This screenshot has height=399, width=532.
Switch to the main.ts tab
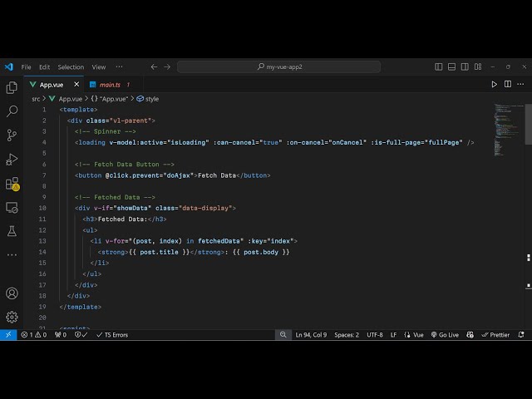pyautogui.click(x=110, y=85)
